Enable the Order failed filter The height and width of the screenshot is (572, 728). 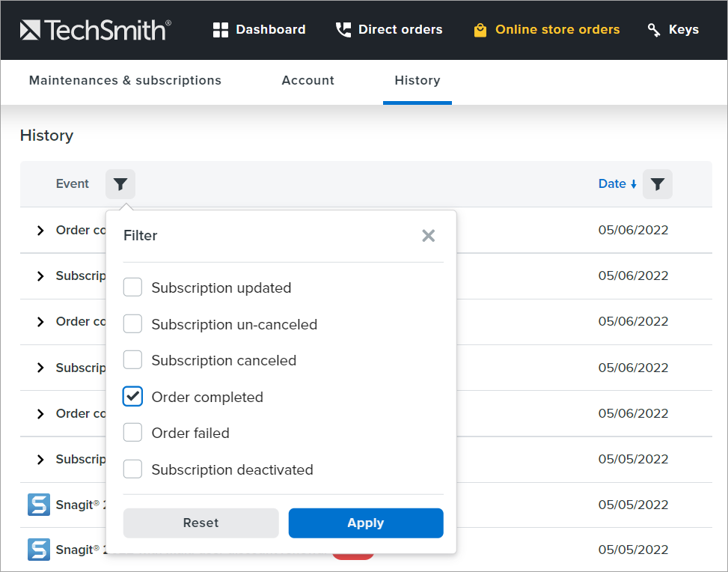(132, 433)
